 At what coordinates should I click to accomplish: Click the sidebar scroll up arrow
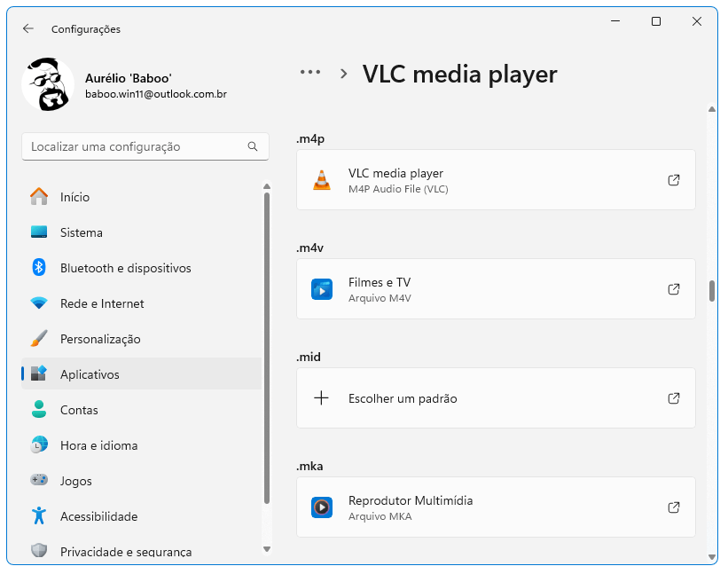click(x=267, y=186)
